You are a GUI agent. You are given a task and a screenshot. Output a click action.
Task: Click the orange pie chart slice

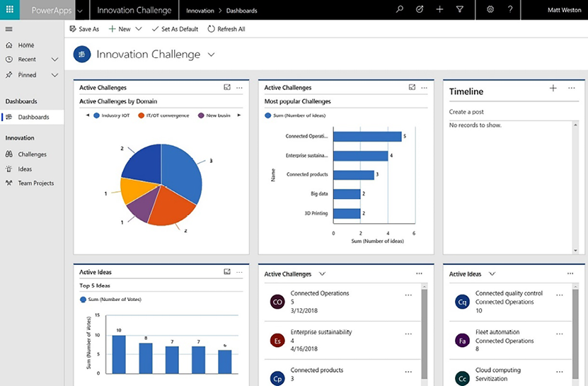pyautogui.click(x=172, y=207)
